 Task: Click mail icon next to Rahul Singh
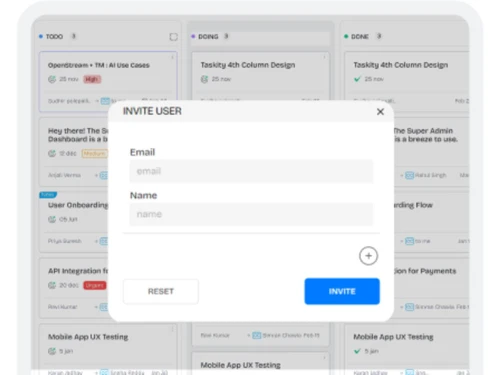tap(409, 175)
